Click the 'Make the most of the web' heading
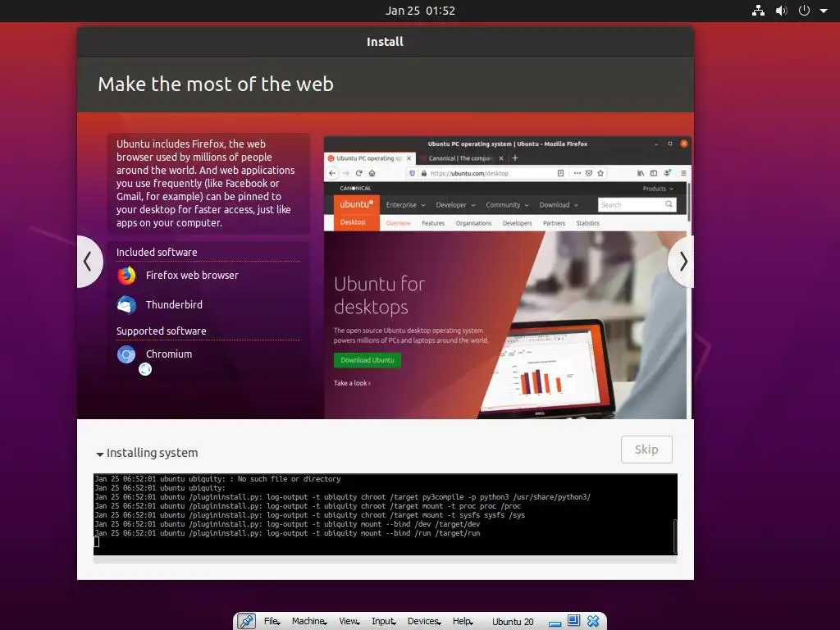 (216, 84)
